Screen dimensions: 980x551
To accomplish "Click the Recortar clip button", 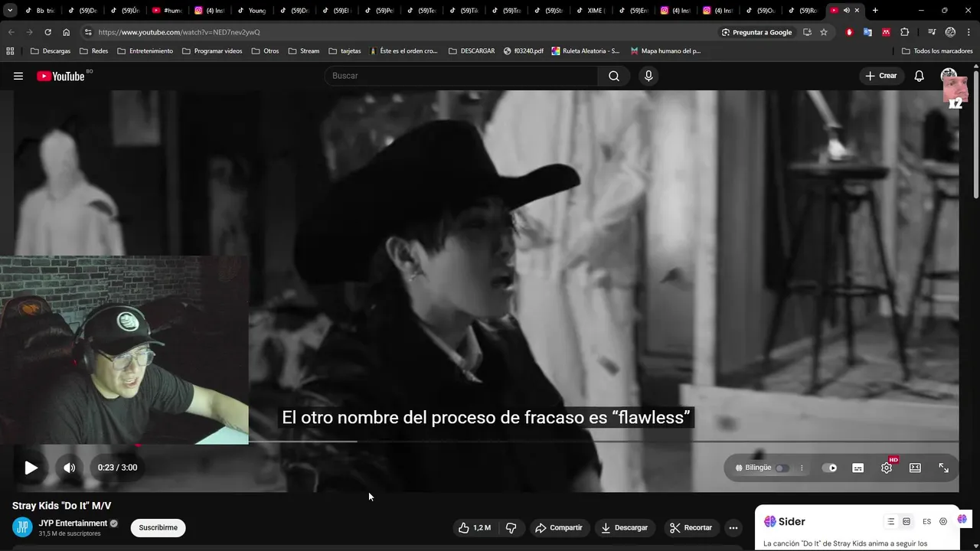I will click(x=691, y=527).
